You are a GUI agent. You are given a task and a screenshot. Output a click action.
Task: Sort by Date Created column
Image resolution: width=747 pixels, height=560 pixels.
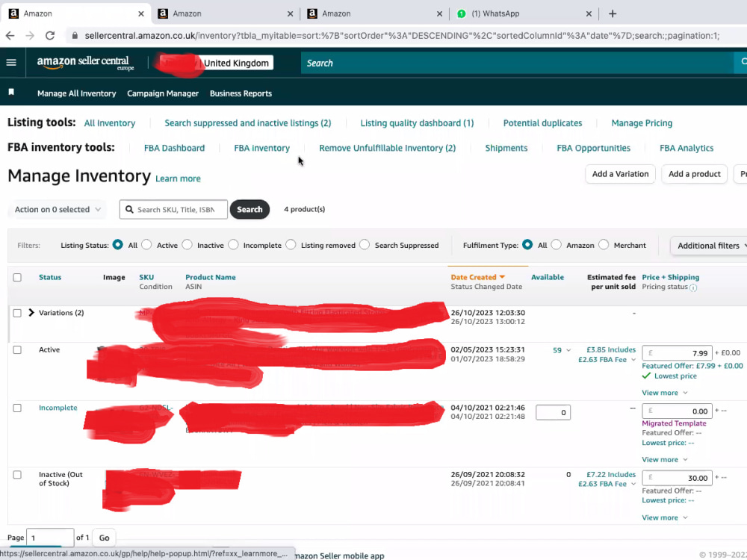coord(478,277)
